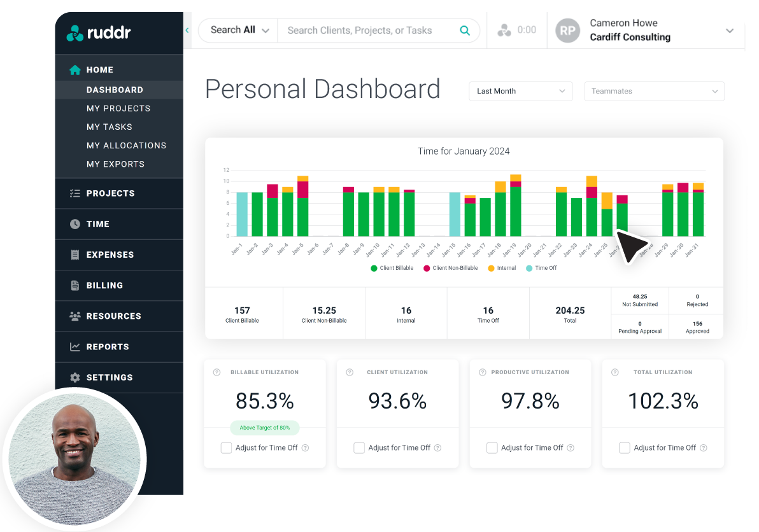759x532 pixels.
Task: Toggle Adjust for Time Off under Total Utilization
Action: point(625,447)
